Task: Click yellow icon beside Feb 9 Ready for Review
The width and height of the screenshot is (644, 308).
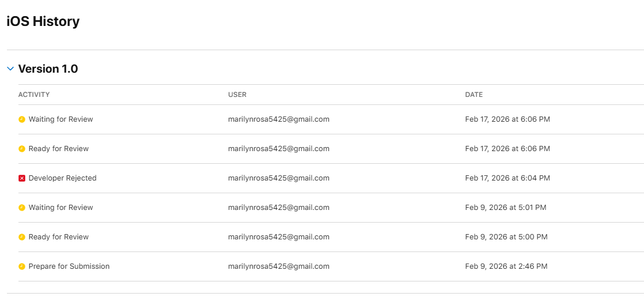Action: (22, 237)
